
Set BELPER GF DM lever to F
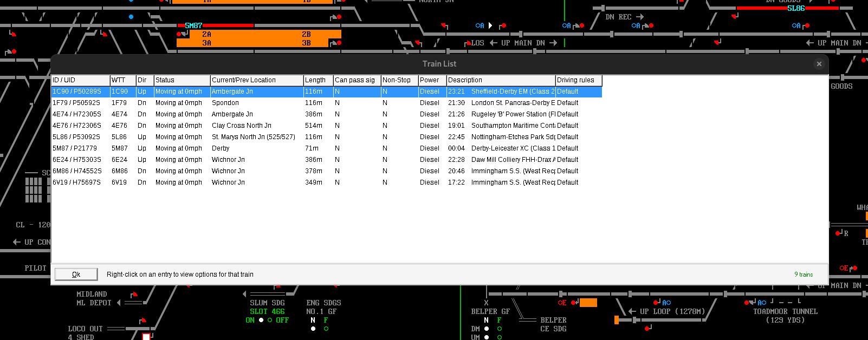[500, 329]
